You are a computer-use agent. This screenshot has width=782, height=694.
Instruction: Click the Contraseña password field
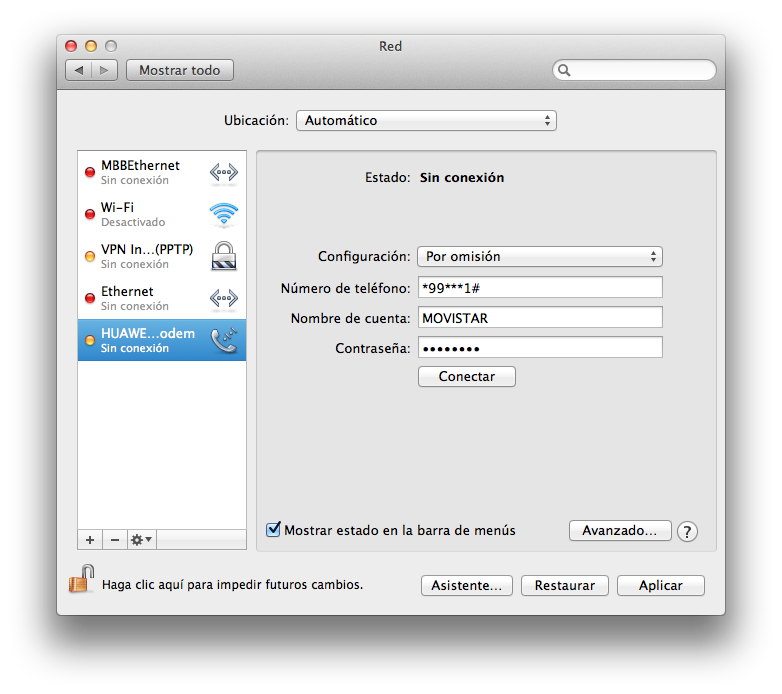(540, 347)
